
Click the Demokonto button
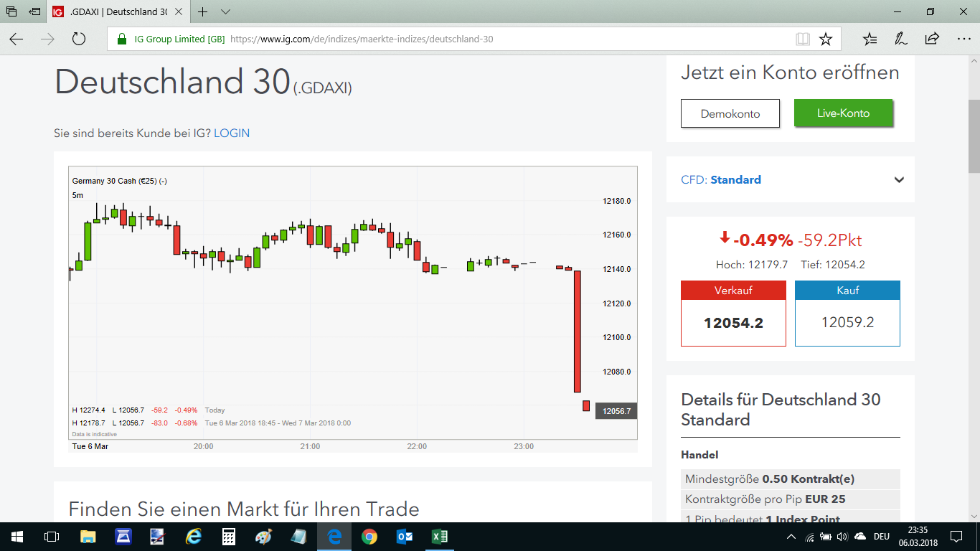730,113
